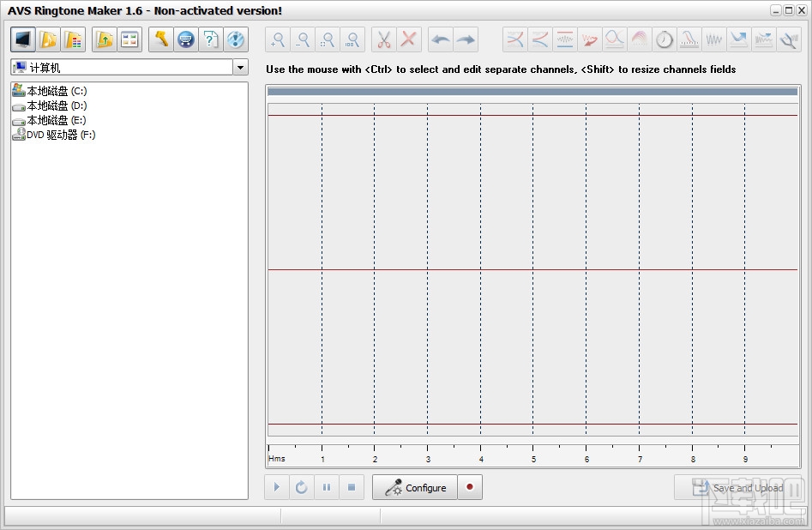Apply the pink arc echo effect

point(640,39)
